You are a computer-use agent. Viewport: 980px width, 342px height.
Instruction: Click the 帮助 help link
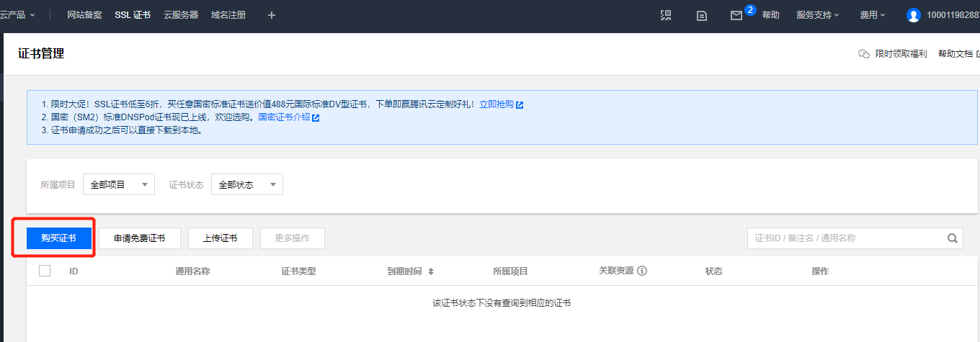point(771,14)
